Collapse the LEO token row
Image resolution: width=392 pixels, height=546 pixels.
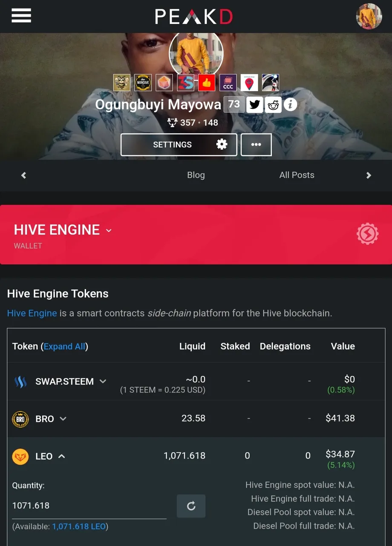(x=61, y=456)
